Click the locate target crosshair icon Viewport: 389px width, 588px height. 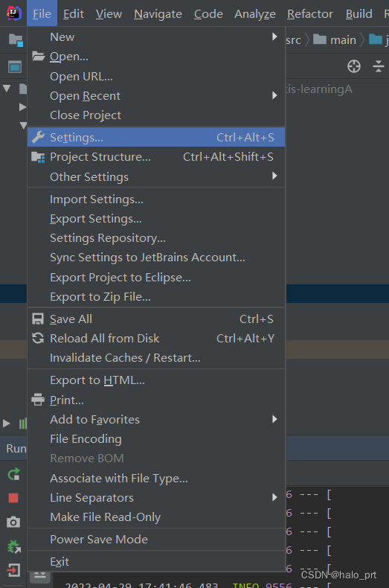pyautogui.click(x=354, y=66)
